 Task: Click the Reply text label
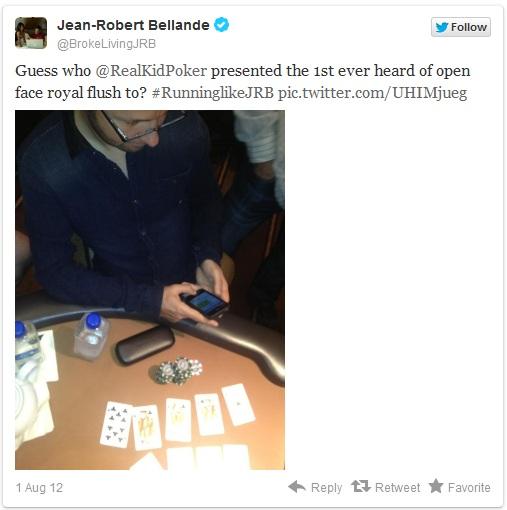tap(326, 487)
